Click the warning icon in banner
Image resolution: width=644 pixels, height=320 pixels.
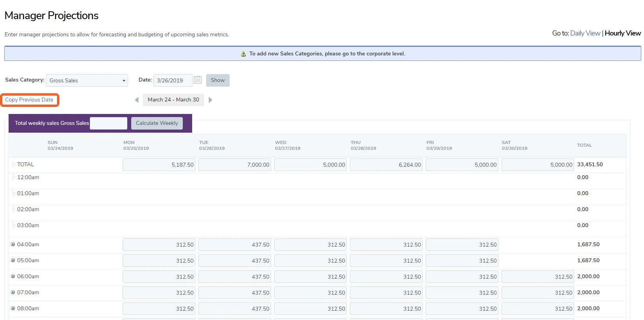[243, 54]
